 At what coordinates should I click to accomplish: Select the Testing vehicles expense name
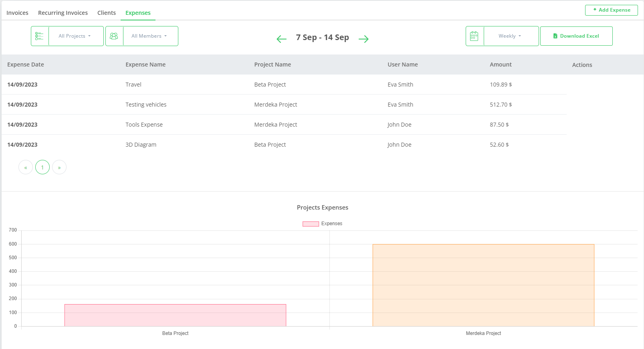(146, 105)
